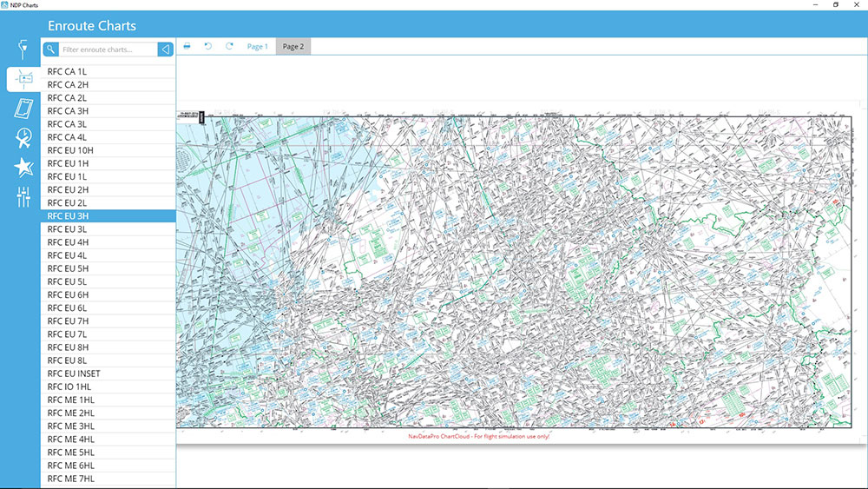The image size is (868, 489).
Task: Click the search magnifier icon
Action: tap(50, 50)
